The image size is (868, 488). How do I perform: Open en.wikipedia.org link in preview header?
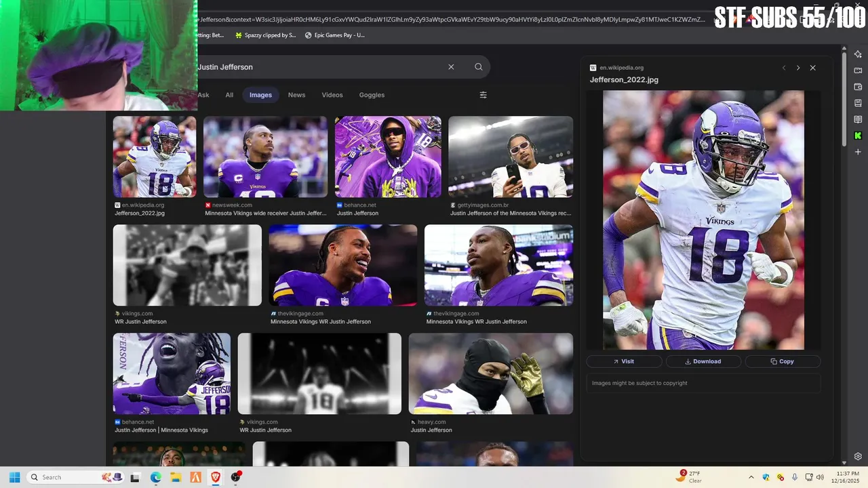pyautogui.click(x=621, y=68)
